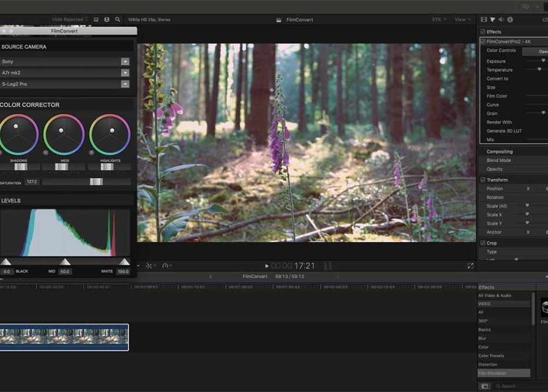Viewport: 548px width, 392px height.
Task: Reset the Shadows color wheel
Action: 1,153
